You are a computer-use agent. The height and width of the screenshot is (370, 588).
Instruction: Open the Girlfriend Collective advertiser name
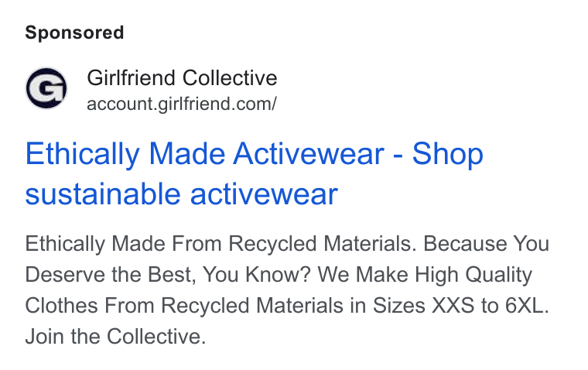[182, 78]
